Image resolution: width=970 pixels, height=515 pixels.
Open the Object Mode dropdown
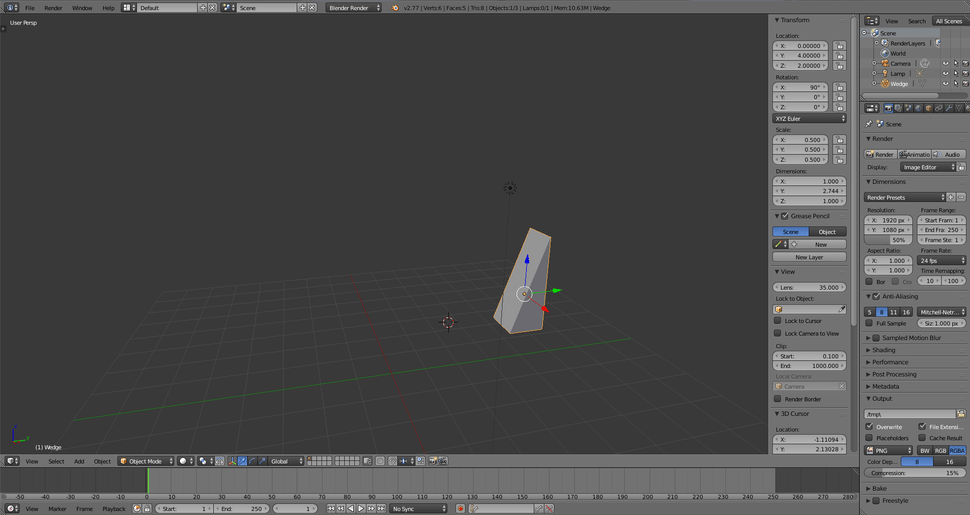pos(145,461)
